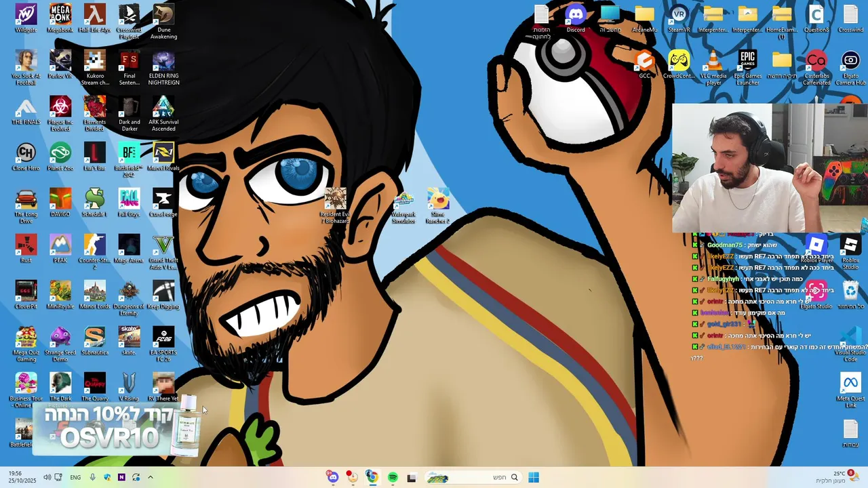Viewport: 868px width, 488px height.
Task: Open Resident Evil 7 Biohazard icon
Action: [x=335, y=205]
